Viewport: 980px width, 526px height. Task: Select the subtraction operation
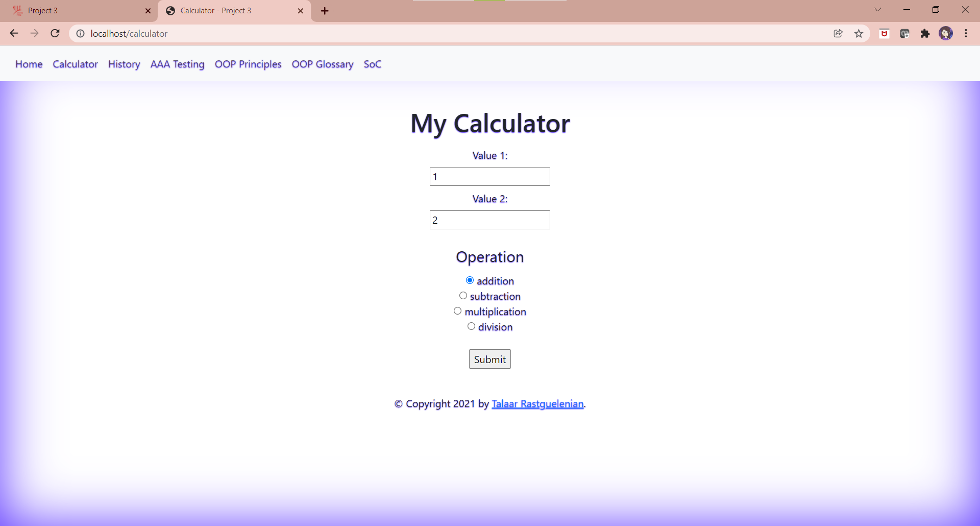(x=463, y=295)
